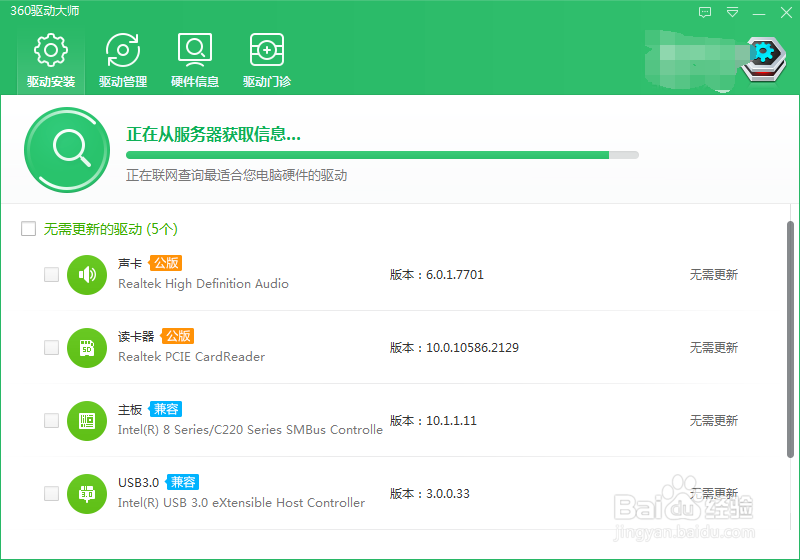Click the 兼容 badge beside 主板
The image size is (800, 560).
[166, 409]
